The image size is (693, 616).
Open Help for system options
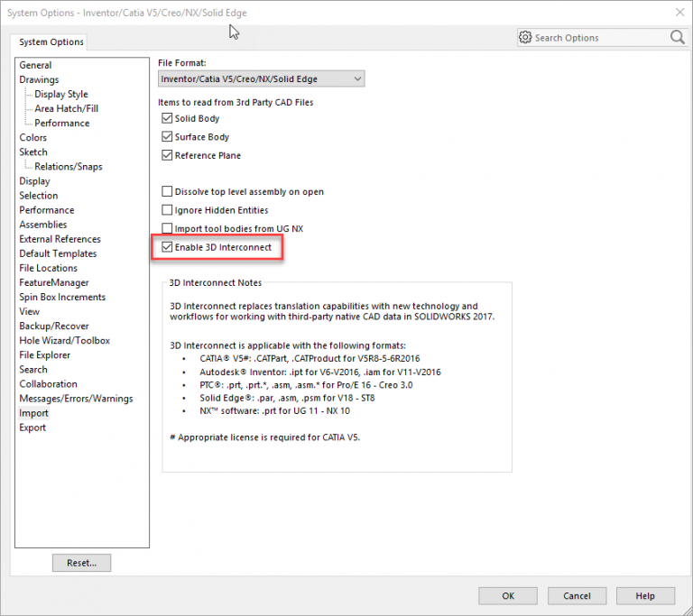(645, 595)
